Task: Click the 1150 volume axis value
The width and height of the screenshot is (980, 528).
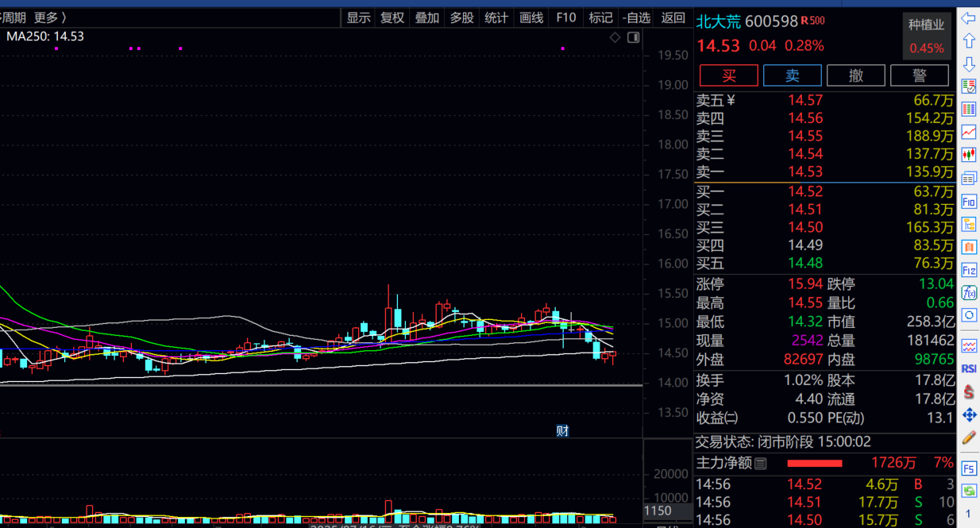Action: [x=658, y=511]
